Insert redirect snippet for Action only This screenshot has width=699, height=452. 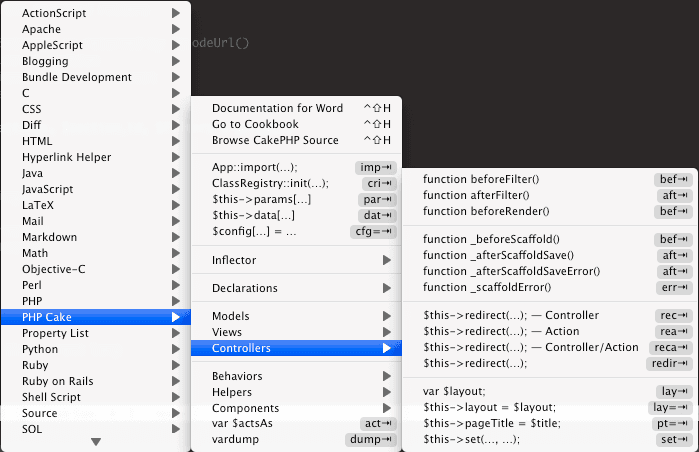pos(550,332)
